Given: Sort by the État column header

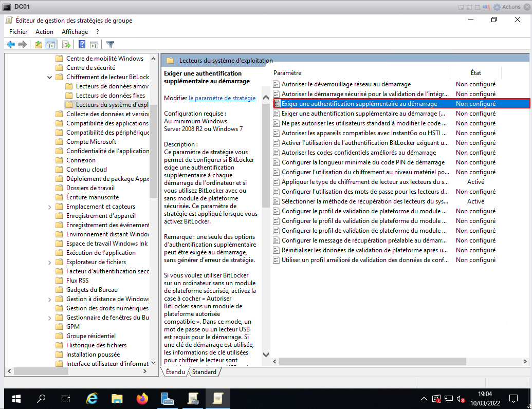Looking at the screenshot, I should point(475,73).
